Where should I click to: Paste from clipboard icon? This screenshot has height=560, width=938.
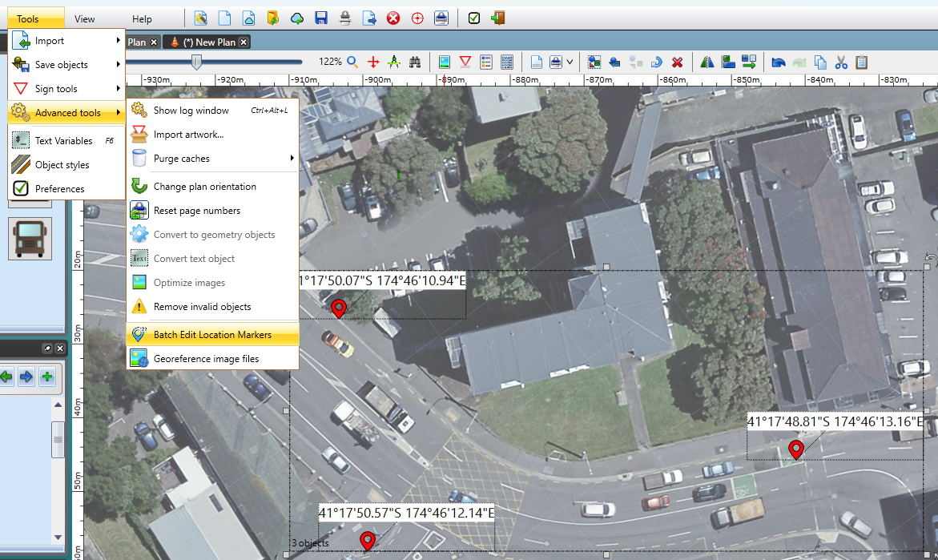(861, 62)
